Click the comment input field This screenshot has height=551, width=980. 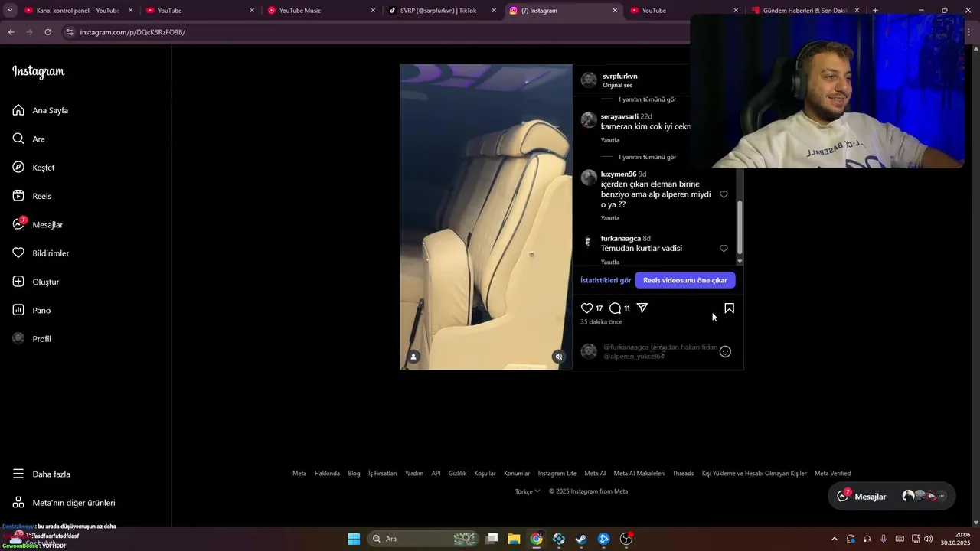click(x=660, y=351)
